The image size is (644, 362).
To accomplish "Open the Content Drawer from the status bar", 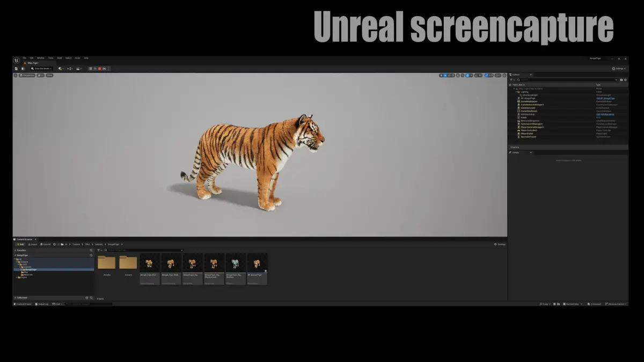I will [23, 304].
